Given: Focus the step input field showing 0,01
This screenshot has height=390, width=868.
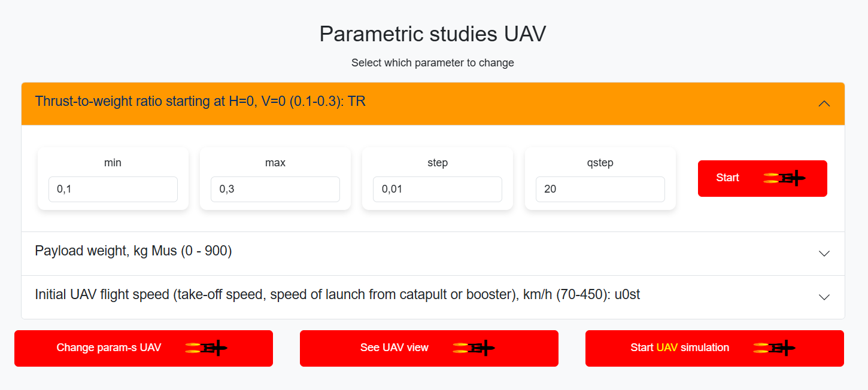Looking at the screenshot, I should (438, 189).
